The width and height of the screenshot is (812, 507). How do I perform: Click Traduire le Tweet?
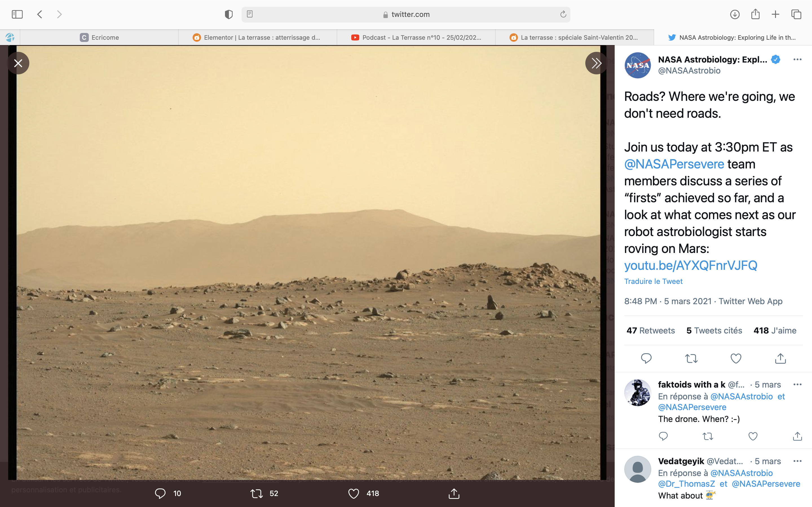[653, 281]
